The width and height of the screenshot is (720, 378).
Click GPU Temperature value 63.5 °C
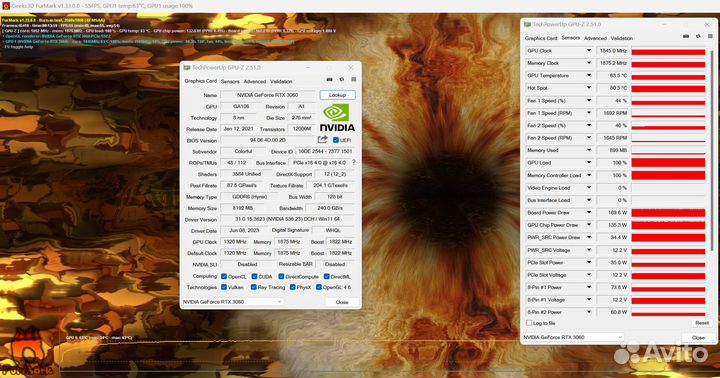click(x=613, y=75)
